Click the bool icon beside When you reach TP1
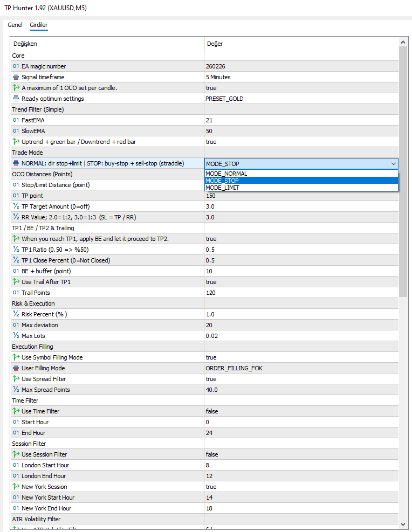The image size is (412, 532). [x=16, y=239]
